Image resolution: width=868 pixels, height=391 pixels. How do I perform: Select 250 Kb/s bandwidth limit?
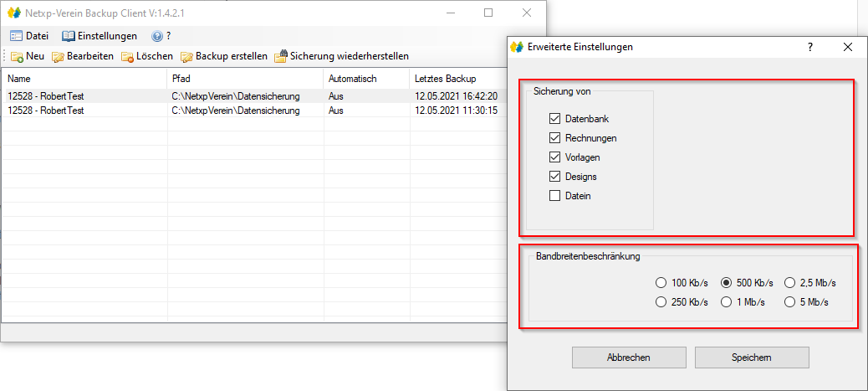coord(661,302)
